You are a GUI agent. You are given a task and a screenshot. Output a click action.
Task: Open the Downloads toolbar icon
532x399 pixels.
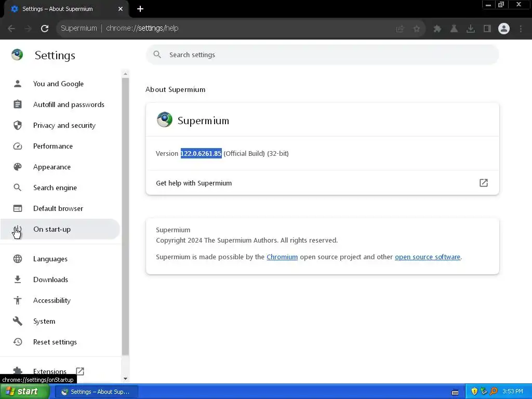pos(471,29)
